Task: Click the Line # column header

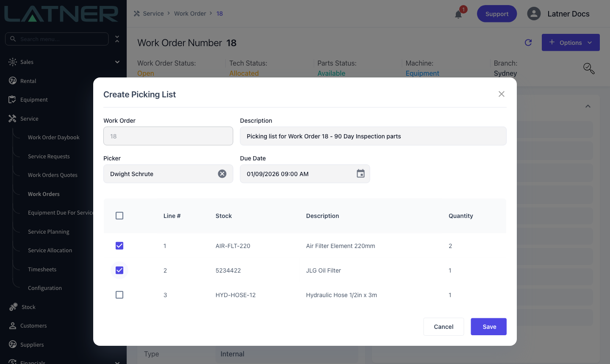Action: [x=172, y=216]
